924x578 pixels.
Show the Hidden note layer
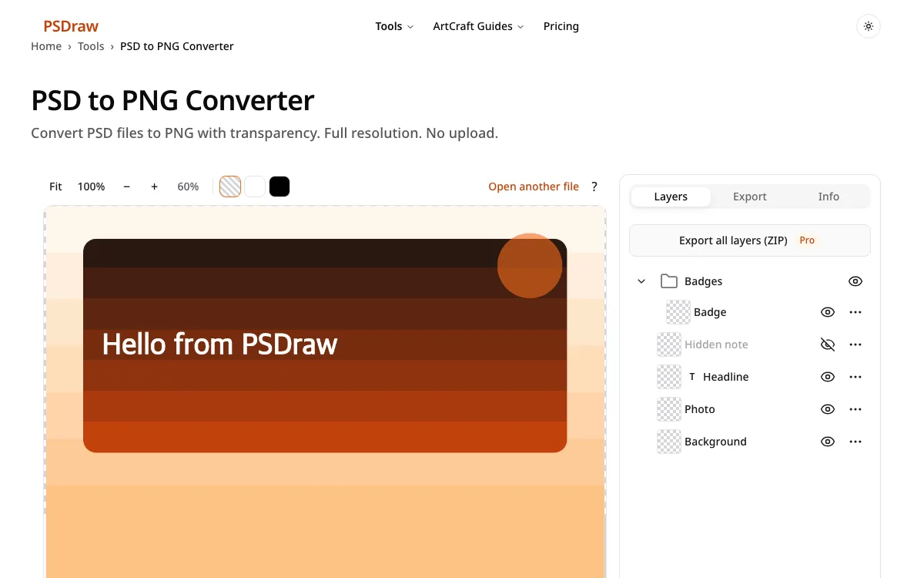click(828, 344)
